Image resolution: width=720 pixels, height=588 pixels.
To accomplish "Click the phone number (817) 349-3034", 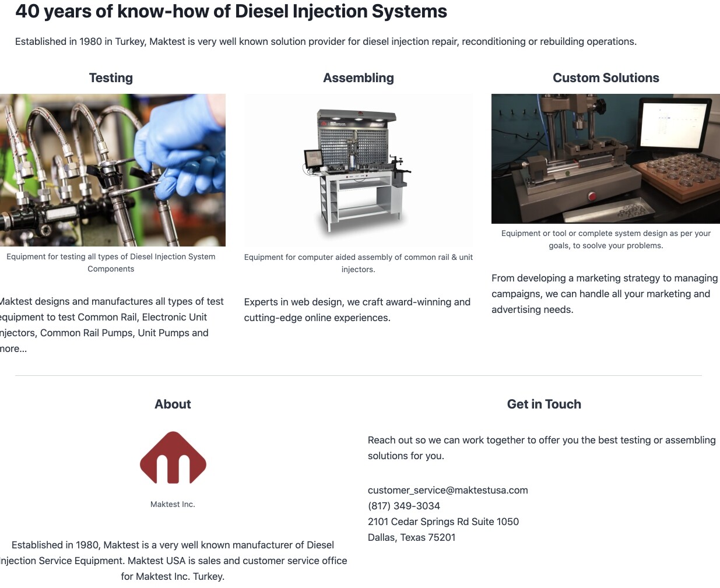I will click(404, 506).
